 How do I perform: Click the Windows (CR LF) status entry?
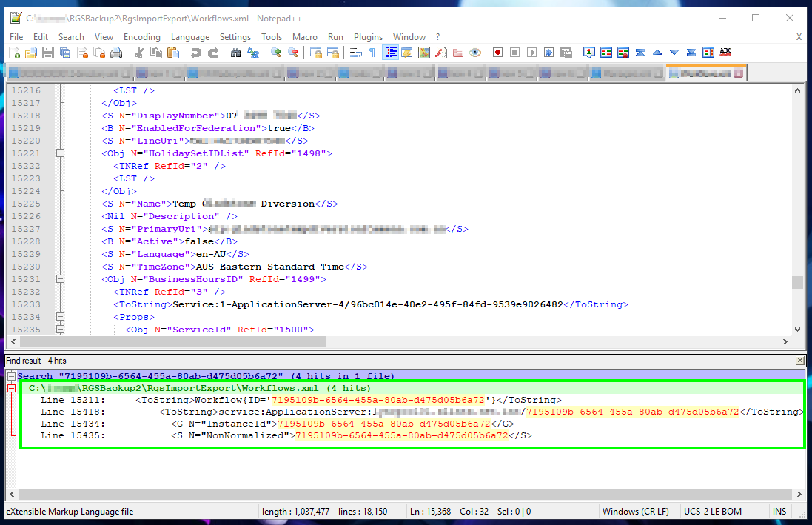(x=635, y=512)
